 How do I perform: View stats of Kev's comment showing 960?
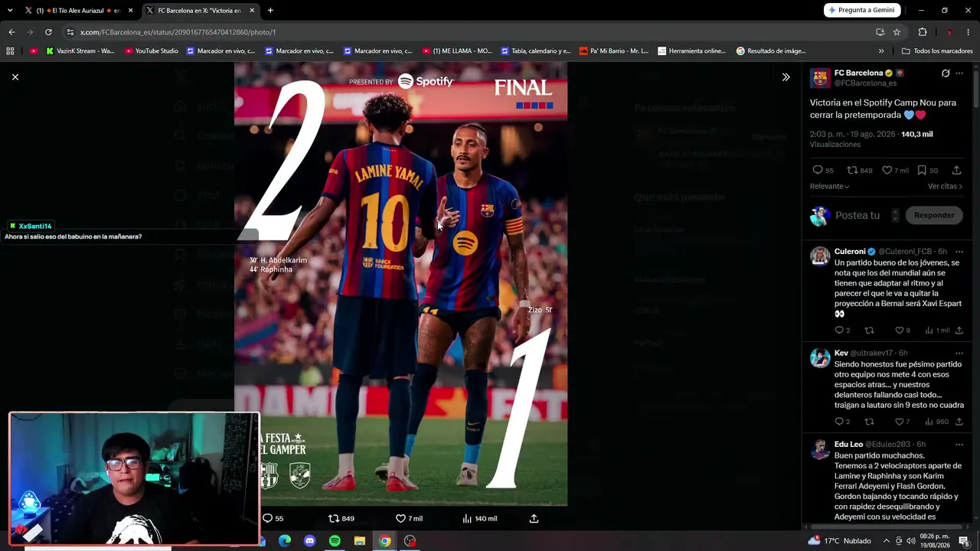[937, 422]
